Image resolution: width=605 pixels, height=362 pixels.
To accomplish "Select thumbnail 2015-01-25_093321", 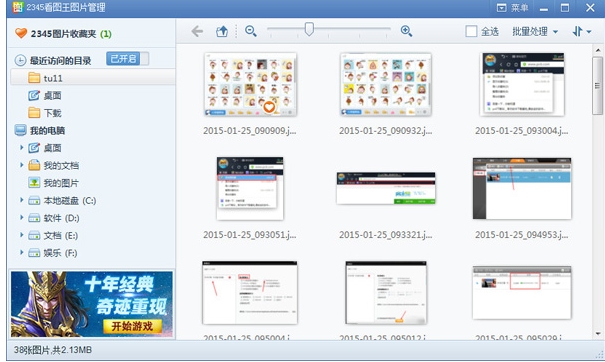I will pos(386,188).
